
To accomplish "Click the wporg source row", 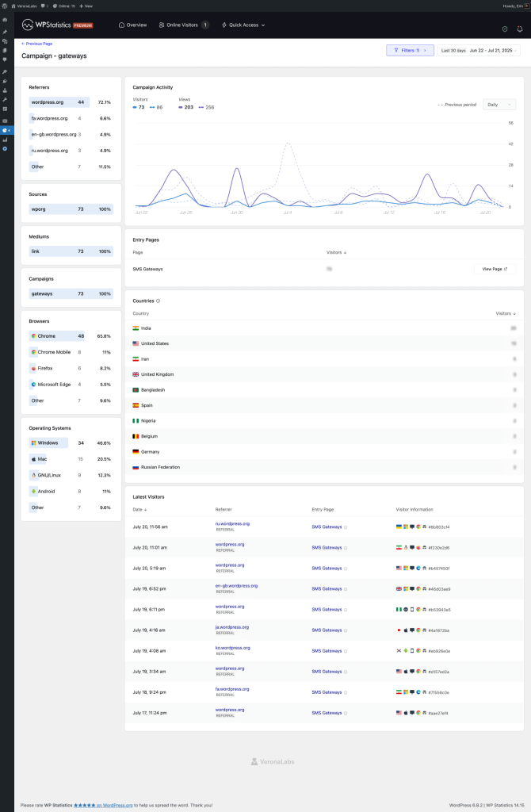I will tap(71, 209).
